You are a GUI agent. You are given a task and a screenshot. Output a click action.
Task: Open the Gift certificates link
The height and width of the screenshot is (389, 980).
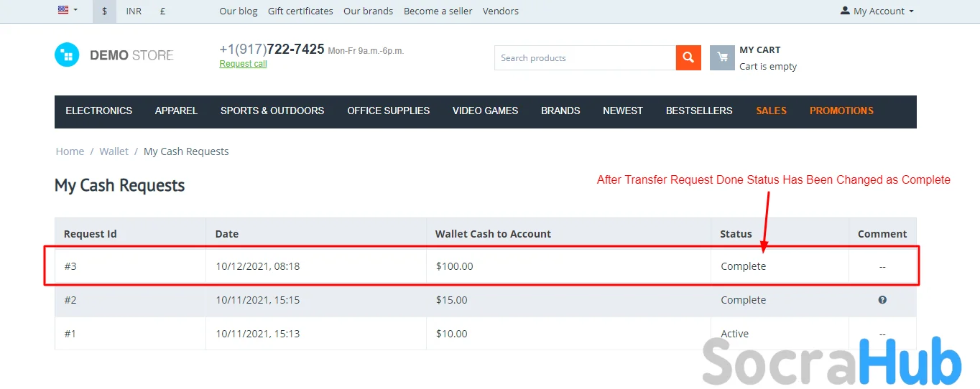300,11
